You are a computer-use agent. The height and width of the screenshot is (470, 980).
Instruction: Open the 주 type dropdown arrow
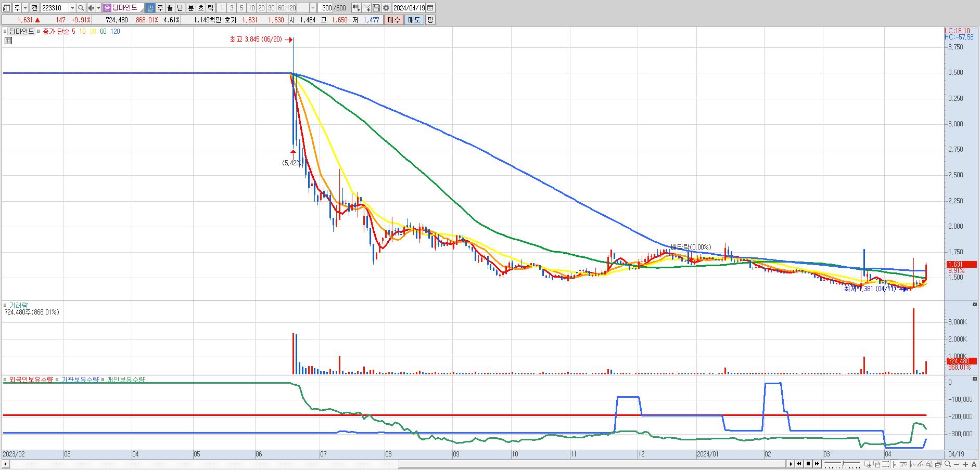[x=25, y=8]
